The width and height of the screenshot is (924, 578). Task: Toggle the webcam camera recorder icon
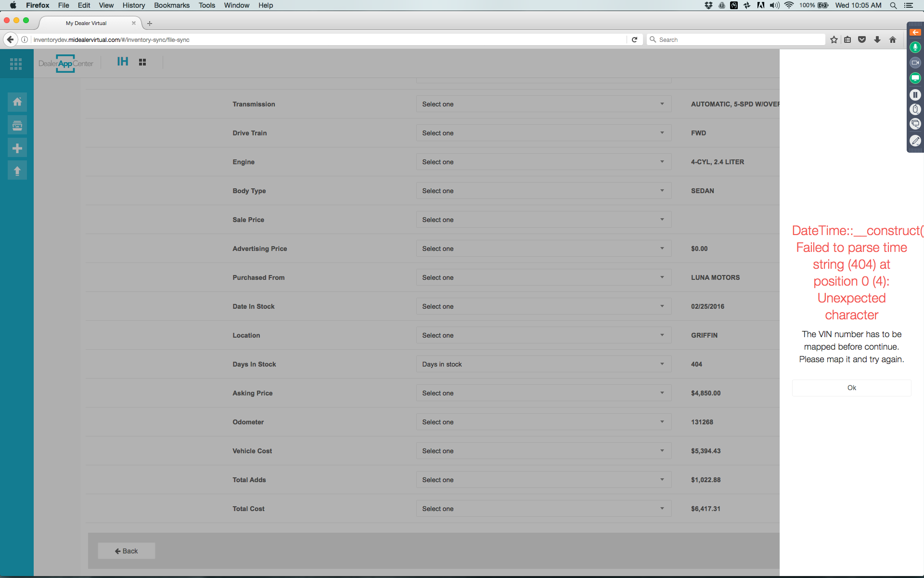tap(915, 63)
